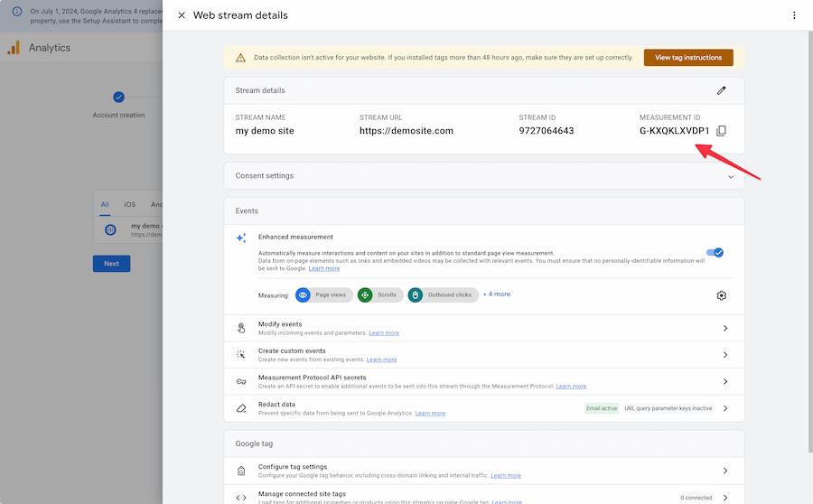Close the Web stream details panel

pyautogui.click(x=182, y=15)
